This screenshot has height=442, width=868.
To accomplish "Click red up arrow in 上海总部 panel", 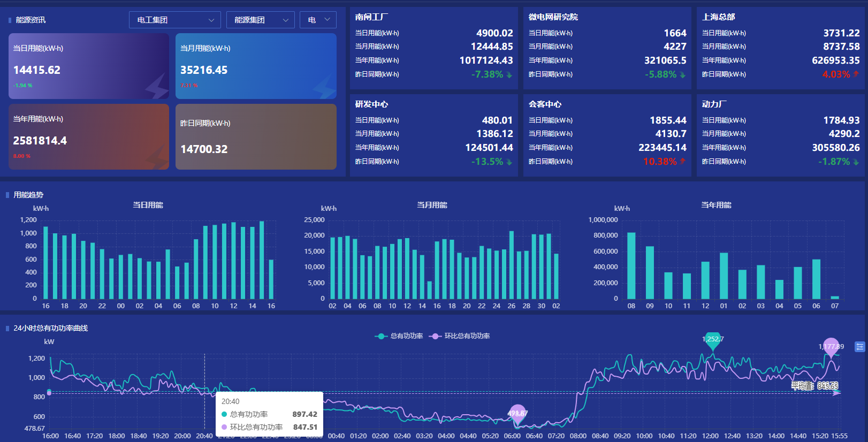I will click(856, 74).
